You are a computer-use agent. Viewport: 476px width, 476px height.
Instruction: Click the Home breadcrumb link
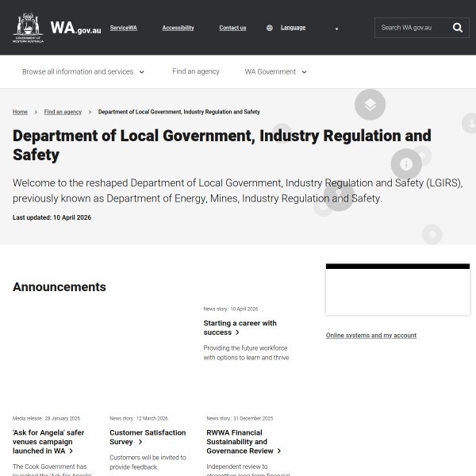tap(20, 112)
